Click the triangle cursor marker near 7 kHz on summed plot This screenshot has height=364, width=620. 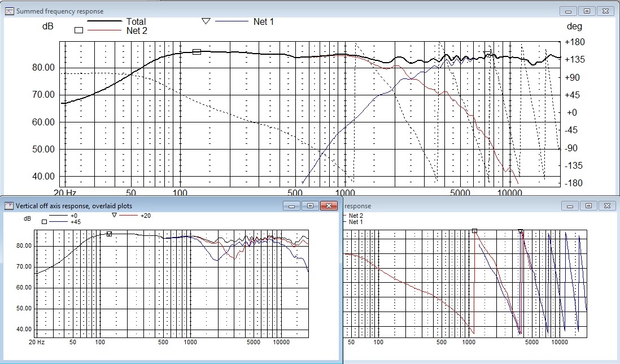[x=488, y=54]
